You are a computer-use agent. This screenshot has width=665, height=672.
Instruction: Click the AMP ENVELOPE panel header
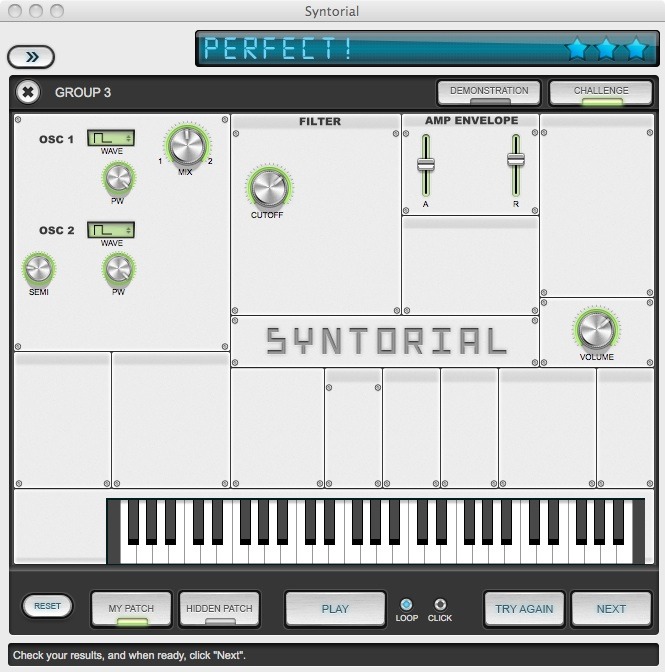[x=471, y=120]
